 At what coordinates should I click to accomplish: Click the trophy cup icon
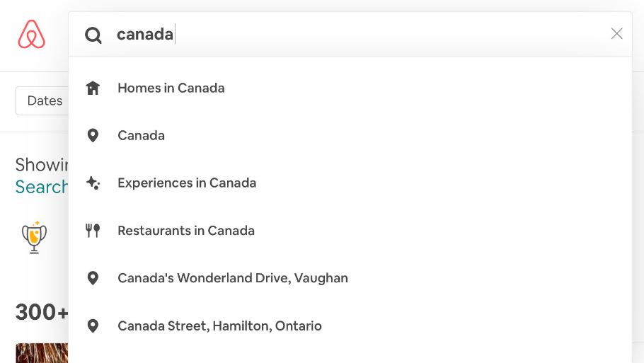pos(34,237)
